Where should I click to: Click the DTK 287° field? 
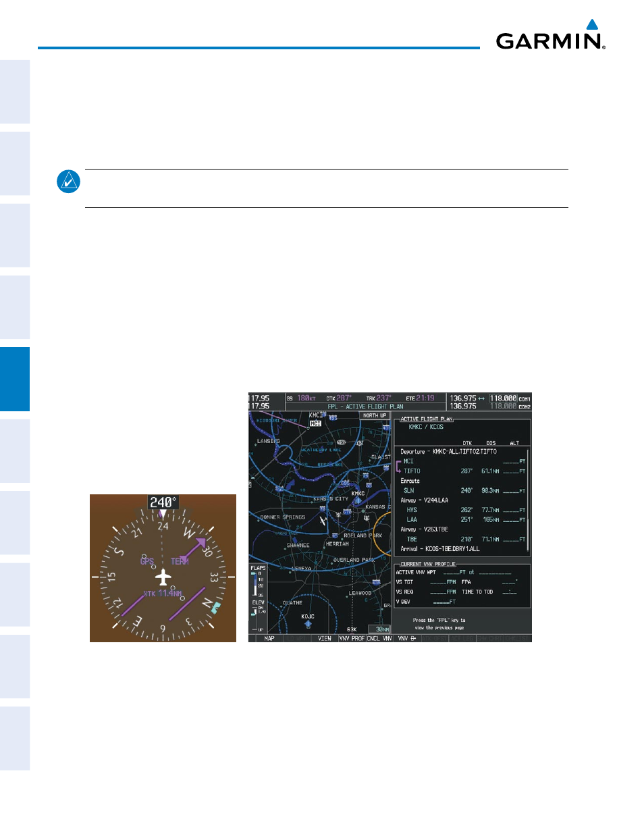point(339,398)
